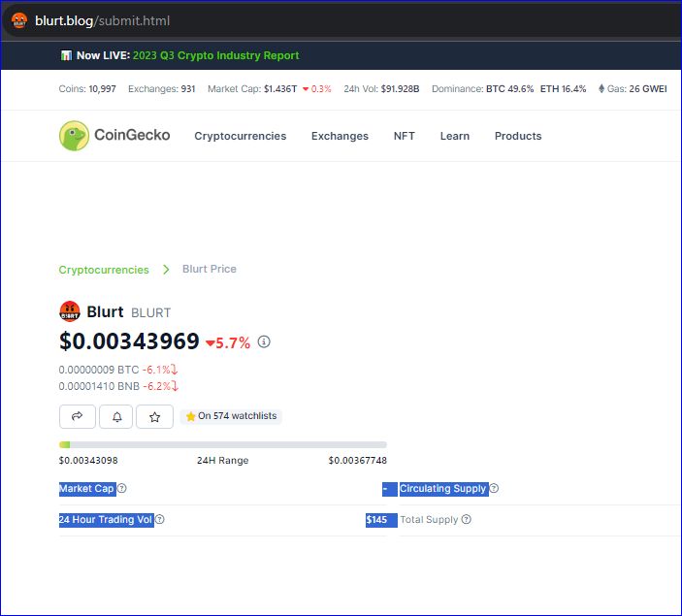Go to Cryptocurrencies breadcrumb link
This screenshot has height=616, width=682.
[104, 270]
